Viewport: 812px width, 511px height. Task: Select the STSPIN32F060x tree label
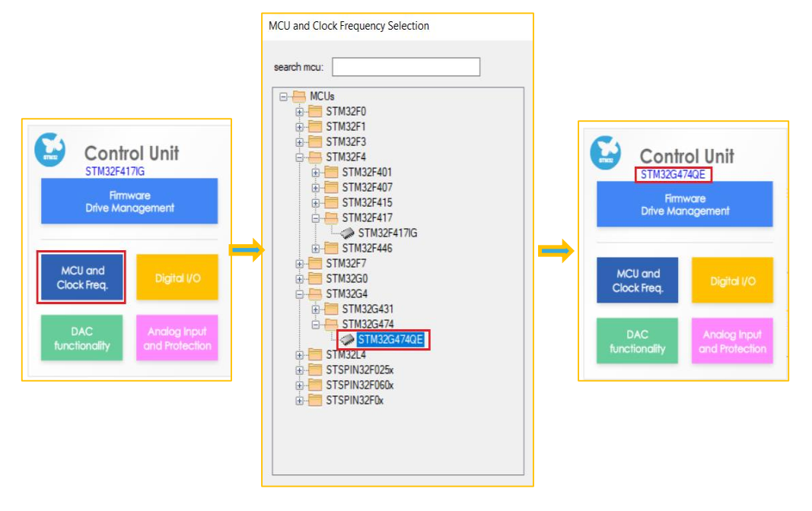359,386
